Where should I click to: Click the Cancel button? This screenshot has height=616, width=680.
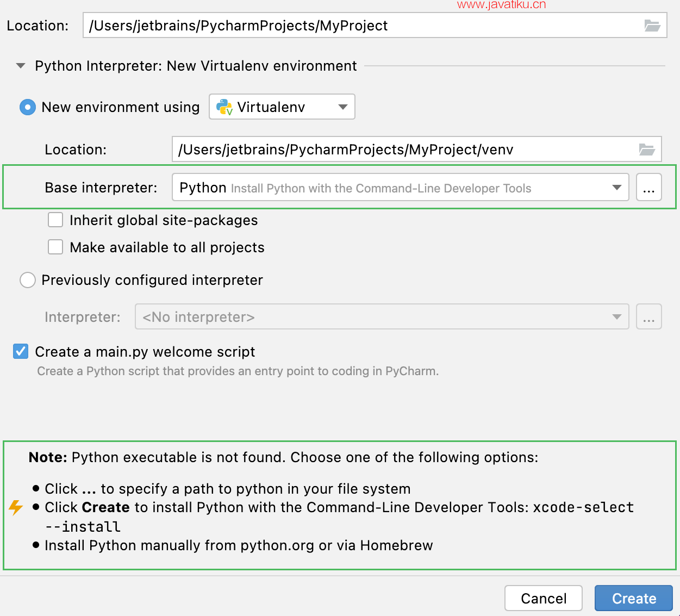coord(544,598)
